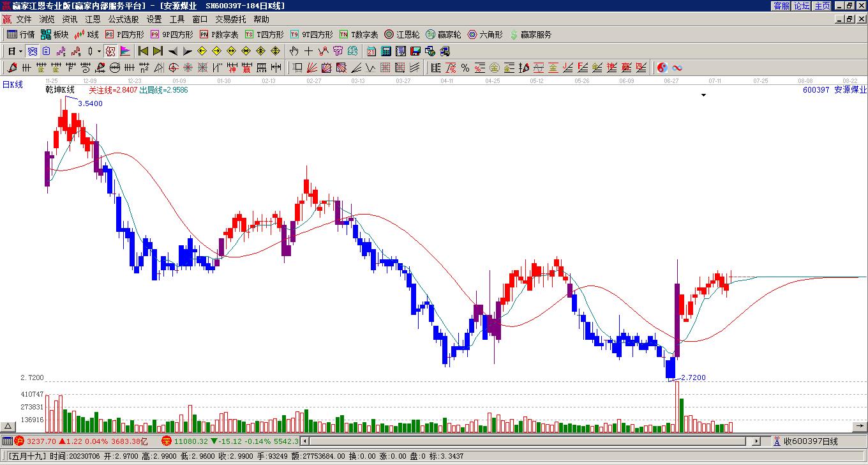Open the 交易委托 menu
The image size is (868, 465).
pyautogui.click(x=230, y=19)
